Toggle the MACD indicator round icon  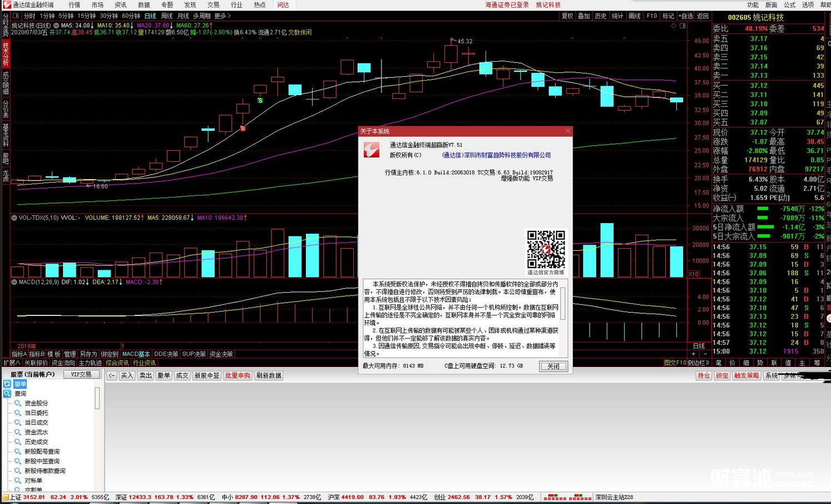(14, 282)
